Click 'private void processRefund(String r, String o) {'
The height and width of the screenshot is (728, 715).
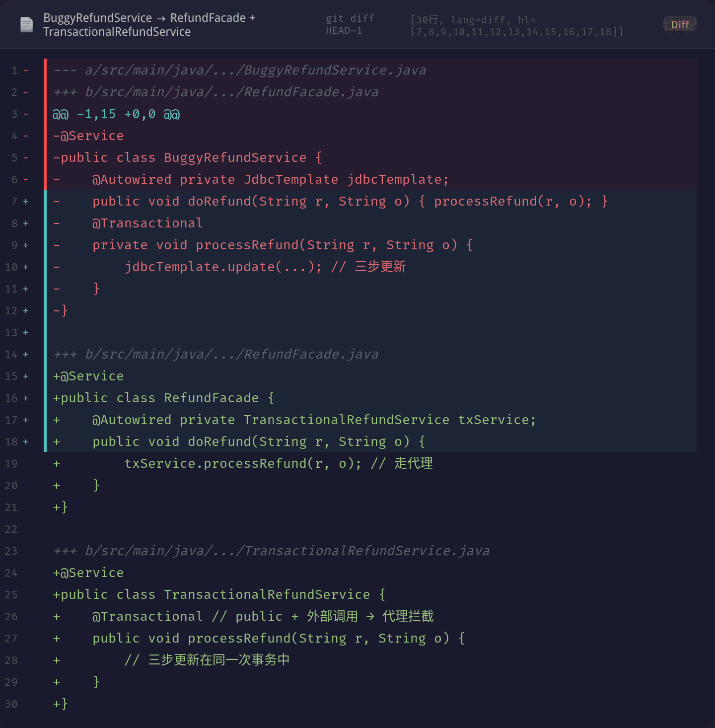[283, 245]
